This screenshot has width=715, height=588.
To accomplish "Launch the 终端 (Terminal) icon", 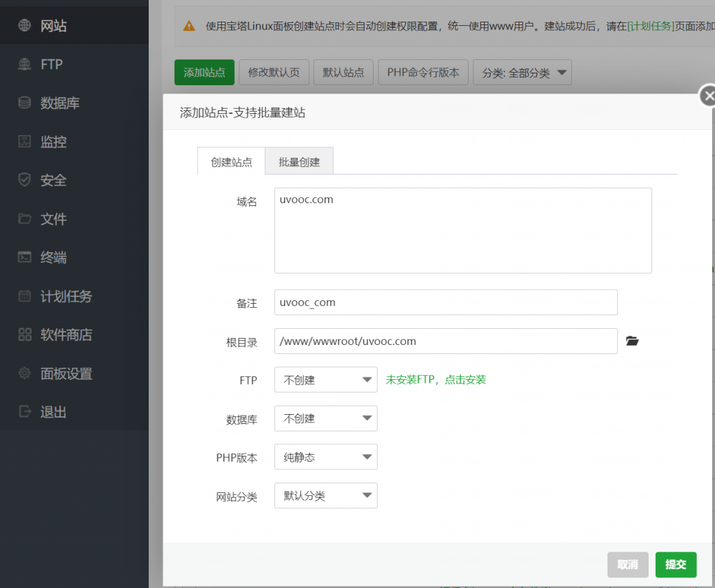I will click(x=23, y=257).
